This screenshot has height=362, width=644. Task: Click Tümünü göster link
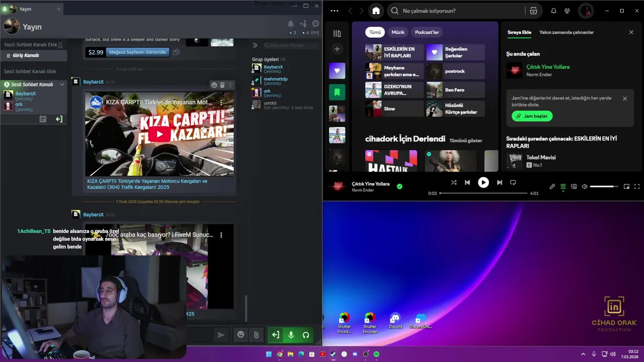click(465, 140)
